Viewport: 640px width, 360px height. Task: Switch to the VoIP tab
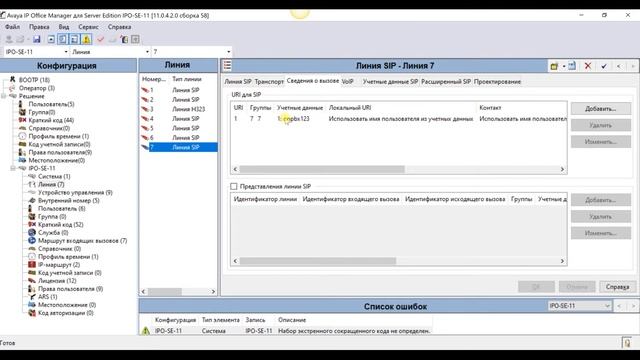point(347,82)
